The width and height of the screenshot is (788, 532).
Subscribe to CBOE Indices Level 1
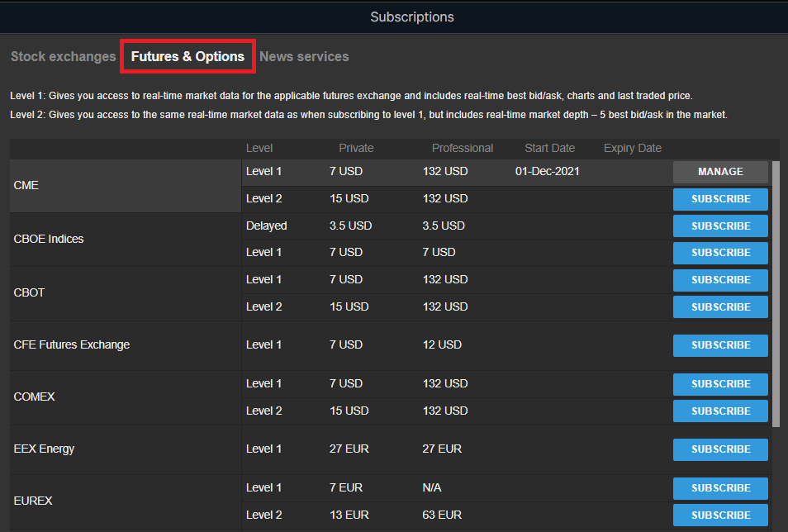click(x=720, y=253)
